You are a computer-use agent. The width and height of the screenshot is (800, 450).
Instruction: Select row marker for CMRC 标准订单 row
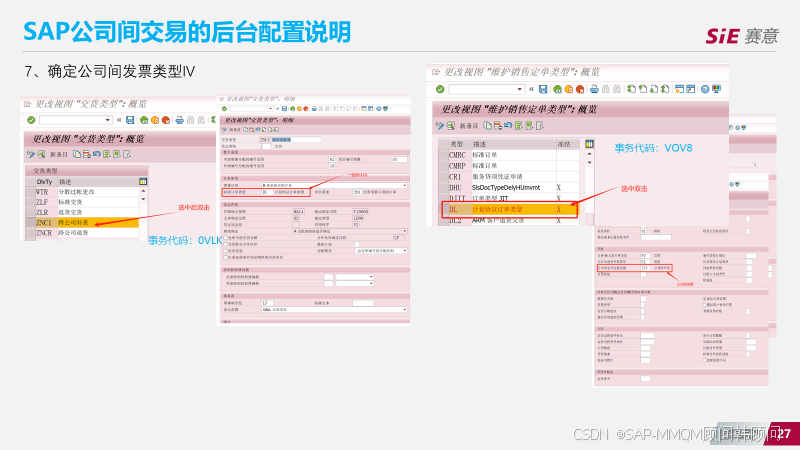[443, 155]
